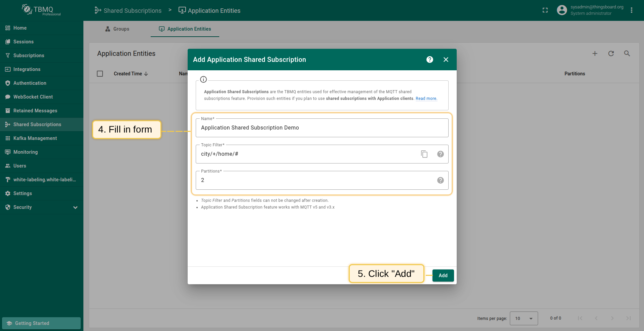Open the user account three-dot menu
The image size is (644, 331).
[631, 10]
